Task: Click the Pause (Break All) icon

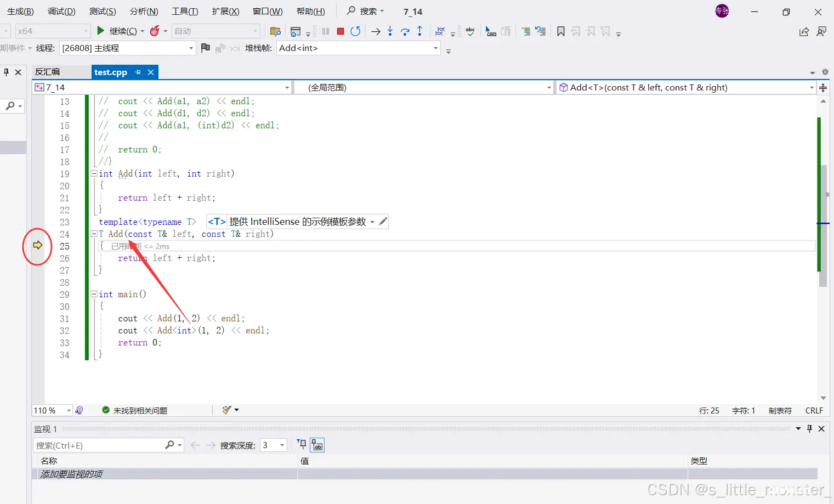Action: [x=326, y=31]
